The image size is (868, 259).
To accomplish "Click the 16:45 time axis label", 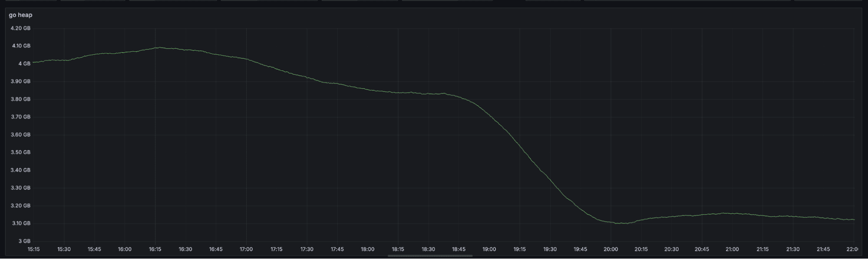I will click(216, 249).
